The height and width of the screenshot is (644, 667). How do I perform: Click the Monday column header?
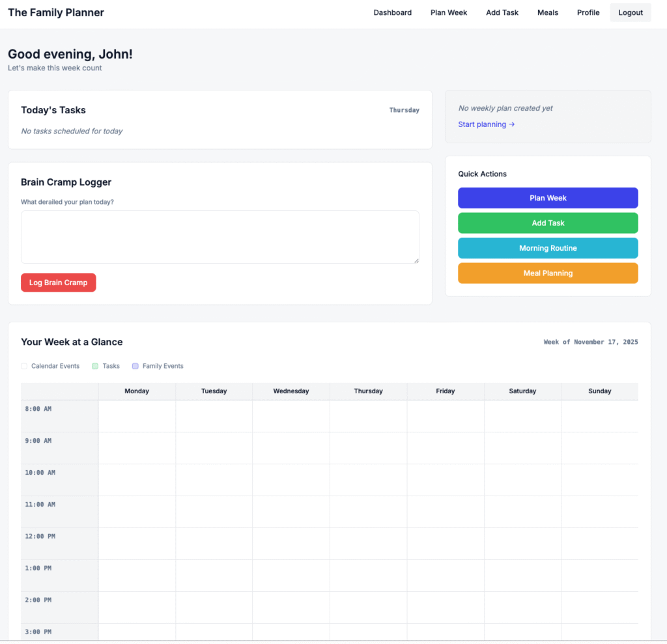[137, 391]
